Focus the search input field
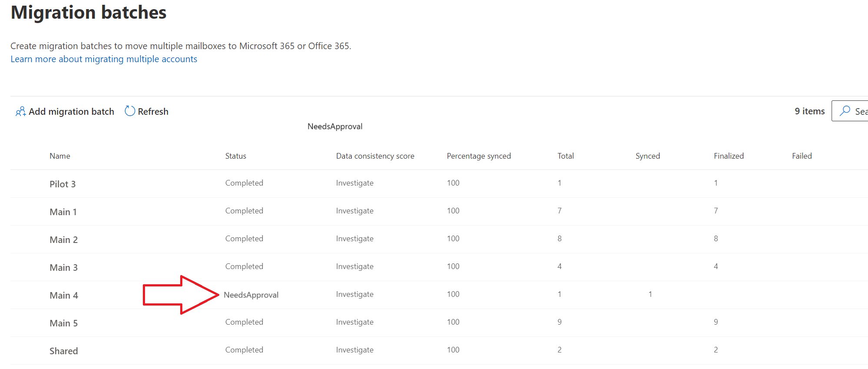Screen dimensions: 868x369 click(861, 111)
